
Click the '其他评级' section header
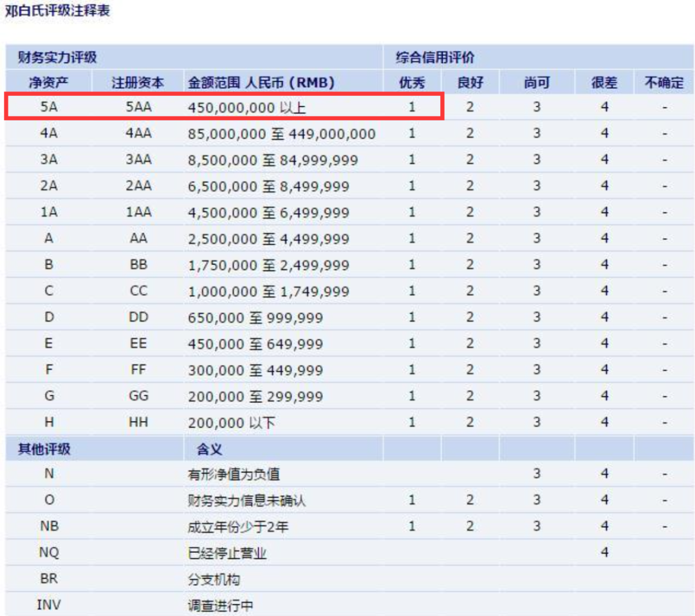44,449
